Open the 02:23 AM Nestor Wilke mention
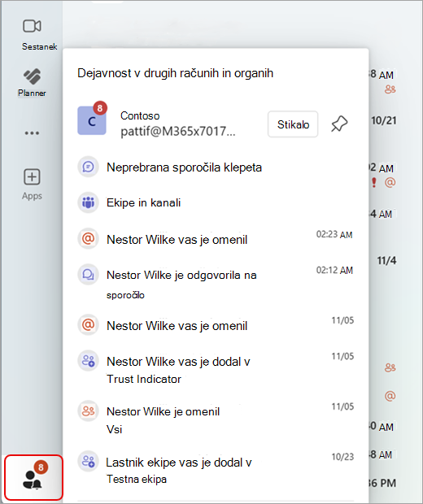Screen dimensions: 423x504 [x=216, y=240]
